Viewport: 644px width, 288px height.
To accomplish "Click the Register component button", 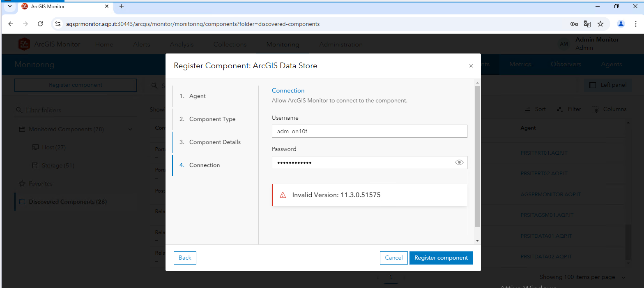I will point(441,258).
